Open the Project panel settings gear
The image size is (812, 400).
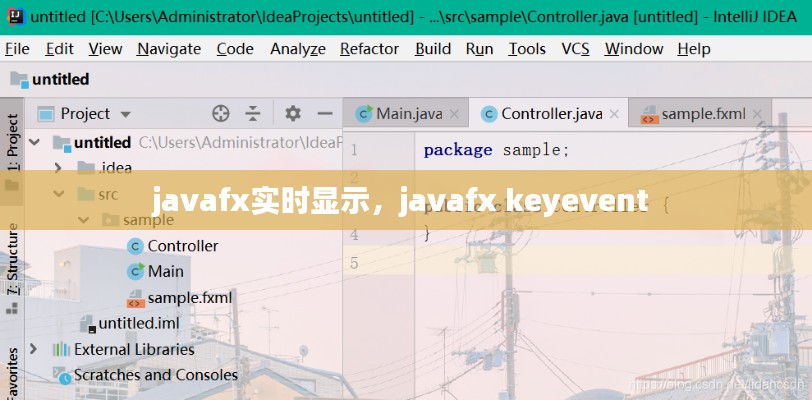[293, 114]
